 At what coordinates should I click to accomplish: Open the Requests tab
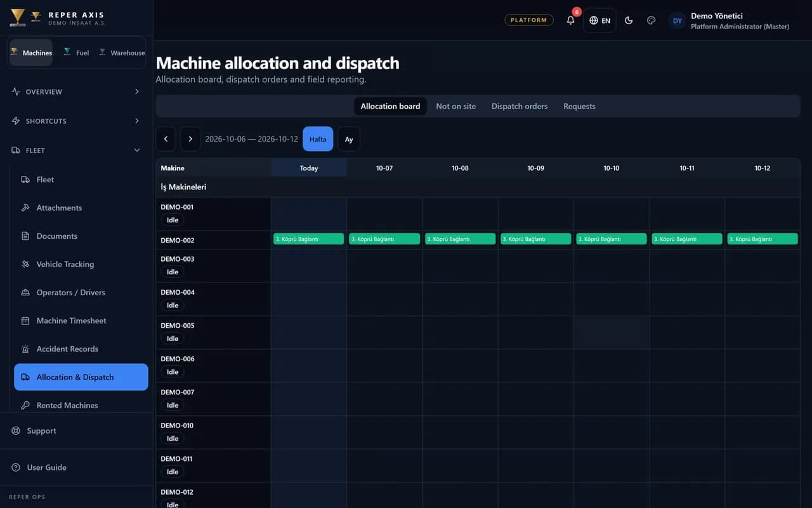tap(579, 106)
